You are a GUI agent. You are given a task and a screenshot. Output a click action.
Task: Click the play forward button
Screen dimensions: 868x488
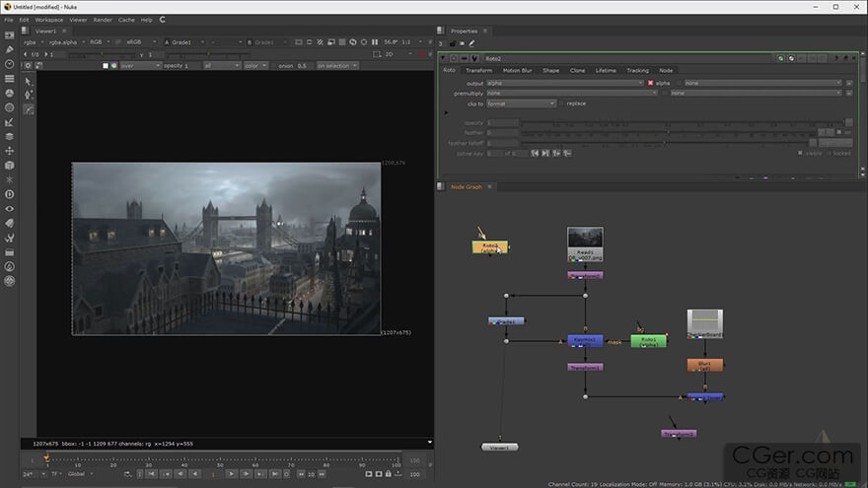coord(232,474)
